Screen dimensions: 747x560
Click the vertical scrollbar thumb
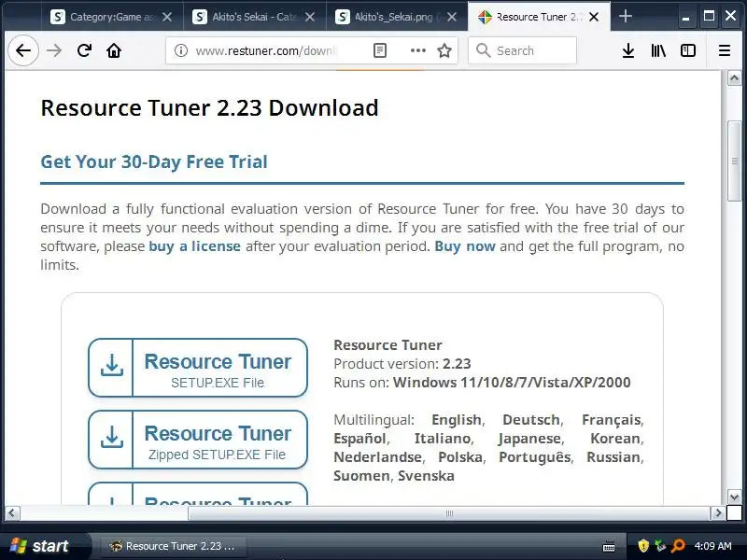coord(734,161)
